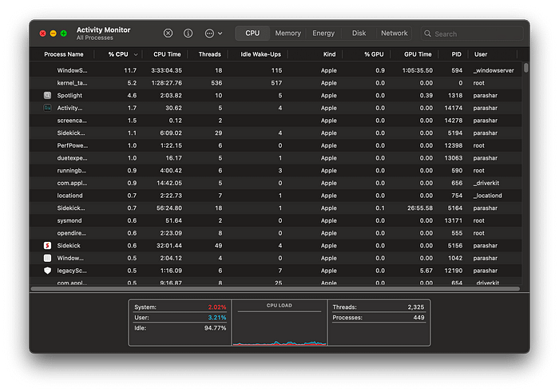Viewport: 559px width, 392px height.
Task: Click the Threads 2,325 value
Action: (416, 307)
